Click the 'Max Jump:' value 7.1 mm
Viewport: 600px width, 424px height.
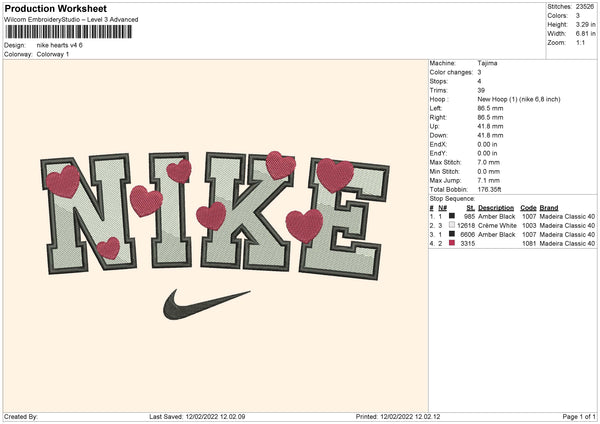click(x=489, y=180)
